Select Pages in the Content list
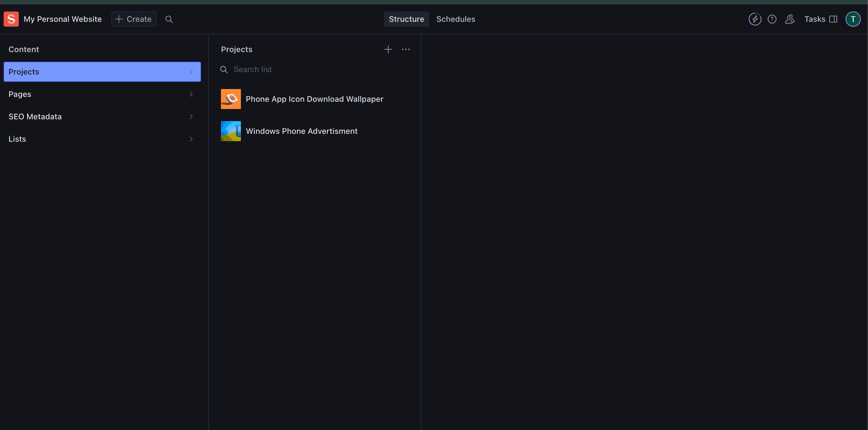The height and width of the screenshot is (430, 868). [102, 94]
